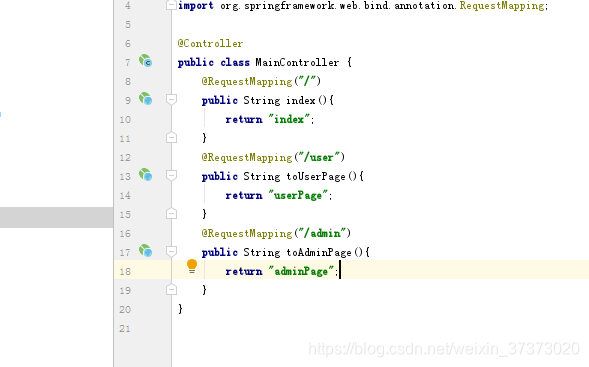Screen dimensions: 589x367
Task: Click line number 14 in the gutter
Action: 125,196
